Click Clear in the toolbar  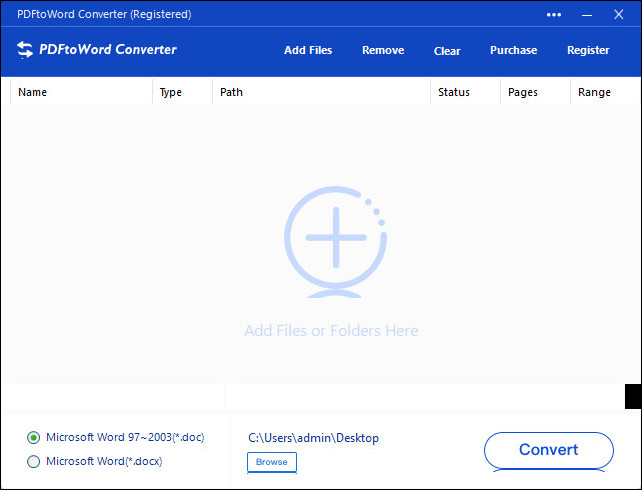coord(447,51)
